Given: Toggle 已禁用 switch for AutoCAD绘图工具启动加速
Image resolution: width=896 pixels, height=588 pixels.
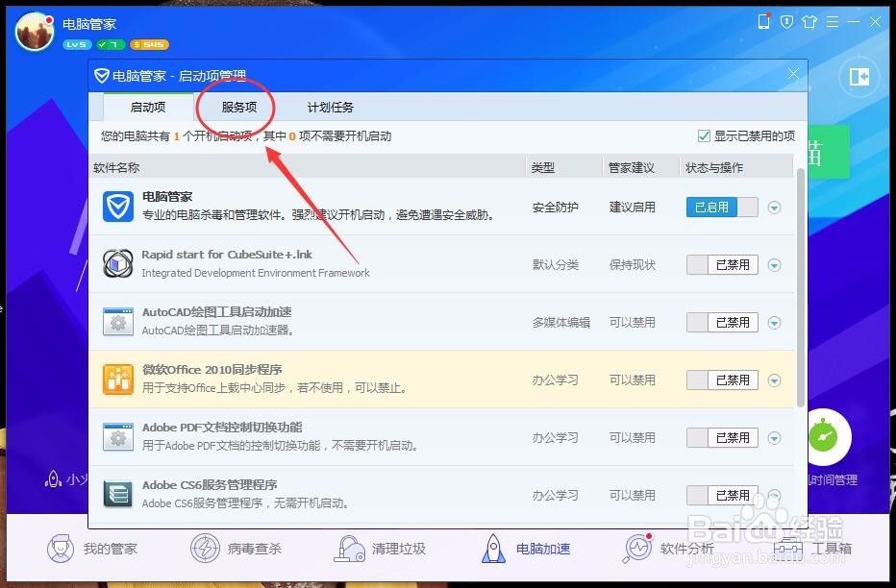Looking at the screenshot, I should tap(722, 323).
